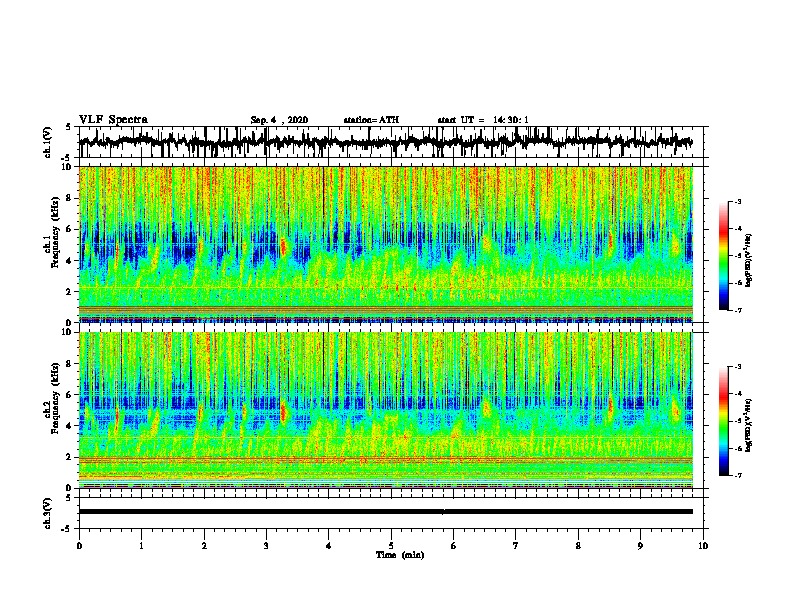This screenshot has height=612, width=792.
Task: Click the ch.2 spectrogram color scale bar
Action: click(723, 421)
